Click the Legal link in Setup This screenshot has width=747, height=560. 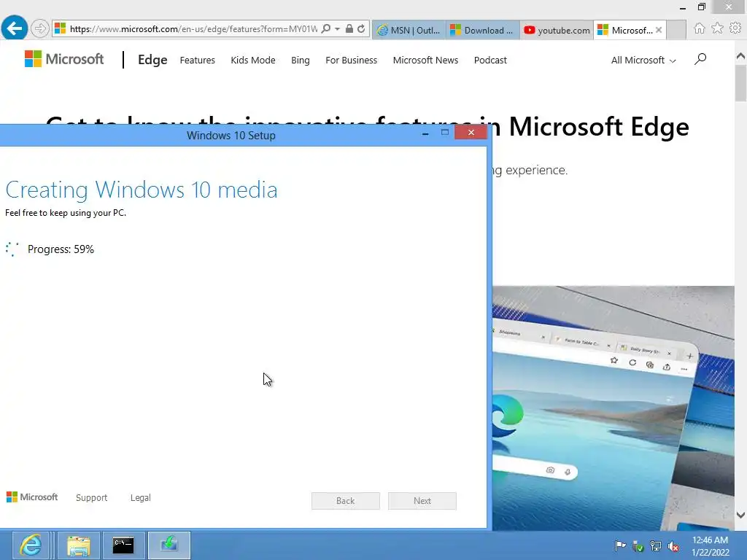141,497
